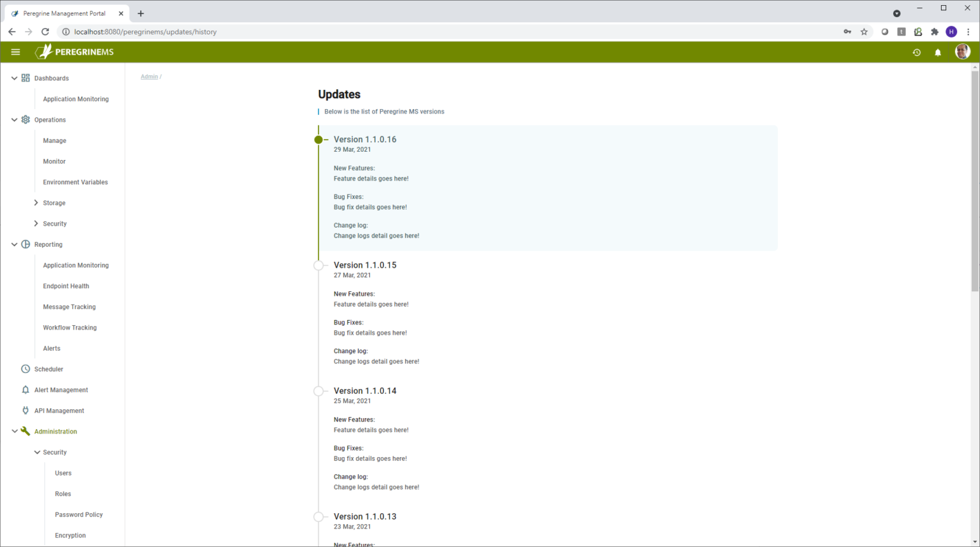Open the user profile avatar

pos(962,52)
